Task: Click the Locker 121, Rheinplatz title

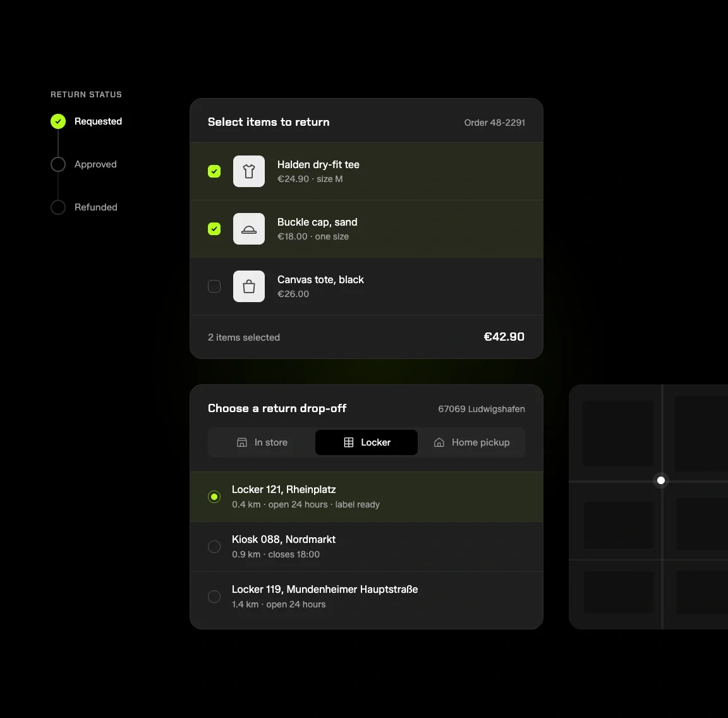Action: point(284,489)
